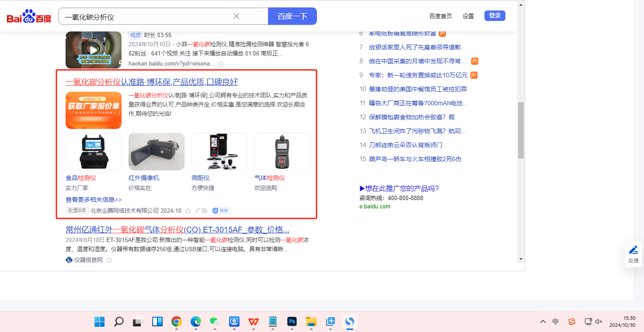Open the 测距仪 text link
This screenshot has width=644, height=332.
201,178
